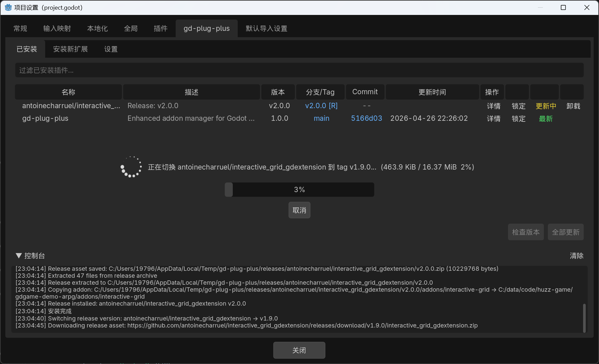The width and height of the screenshot is (599, 364).
Task: Click the Extracted 47 files log line
Action: tap(86, 276)
